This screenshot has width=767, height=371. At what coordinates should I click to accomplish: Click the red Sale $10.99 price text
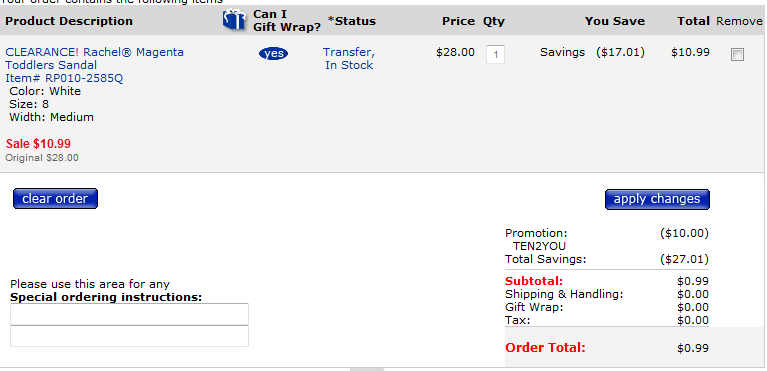pyautogui.click(x=38, y=143)
